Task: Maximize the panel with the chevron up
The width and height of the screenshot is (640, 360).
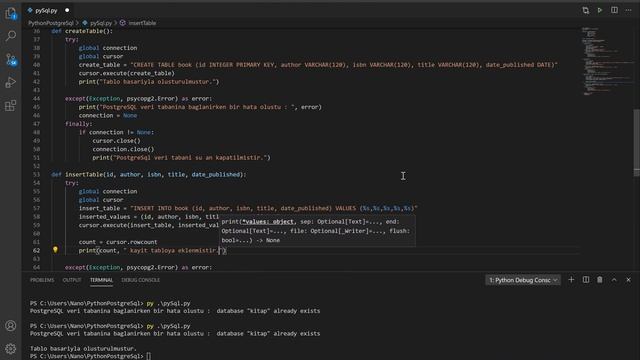Action: click(x=614, y=280)
